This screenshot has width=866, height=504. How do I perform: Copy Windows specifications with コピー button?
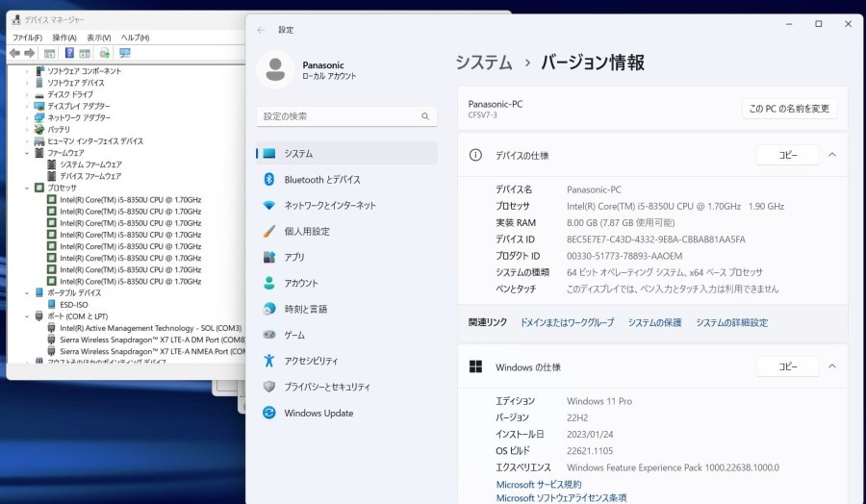click(787, 366)
